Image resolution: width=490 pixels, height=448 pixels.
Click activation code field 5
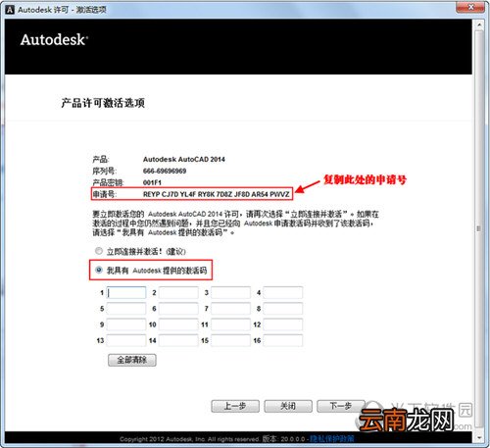pos(126,309)
